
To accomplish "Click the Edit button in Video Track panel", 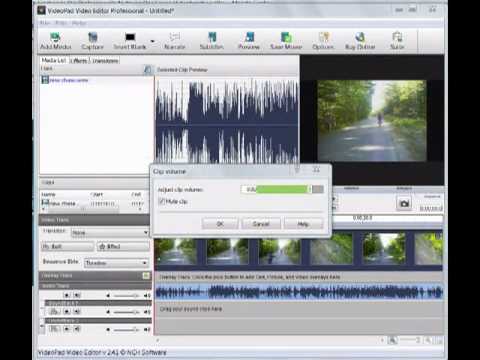I will (67, 247).
